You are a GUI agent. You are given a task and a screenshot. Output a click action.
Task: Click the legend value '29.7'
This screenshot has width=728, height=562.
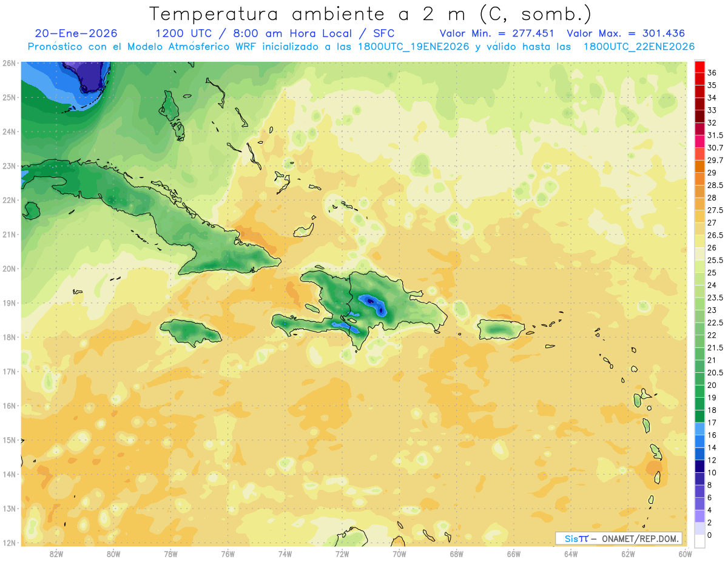point(715,160)
